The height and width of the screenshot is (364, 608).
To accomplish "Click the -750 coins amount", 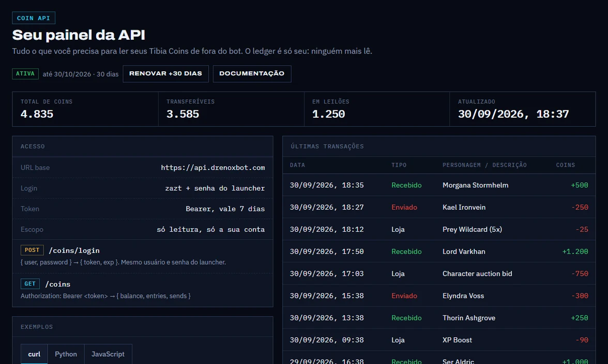I will [580, 274].
